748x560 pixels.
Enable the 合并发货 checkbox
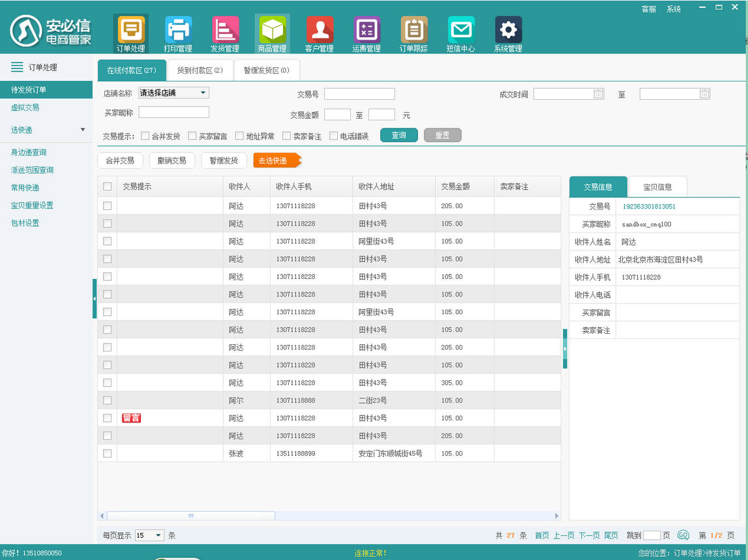tap(145, 136)
